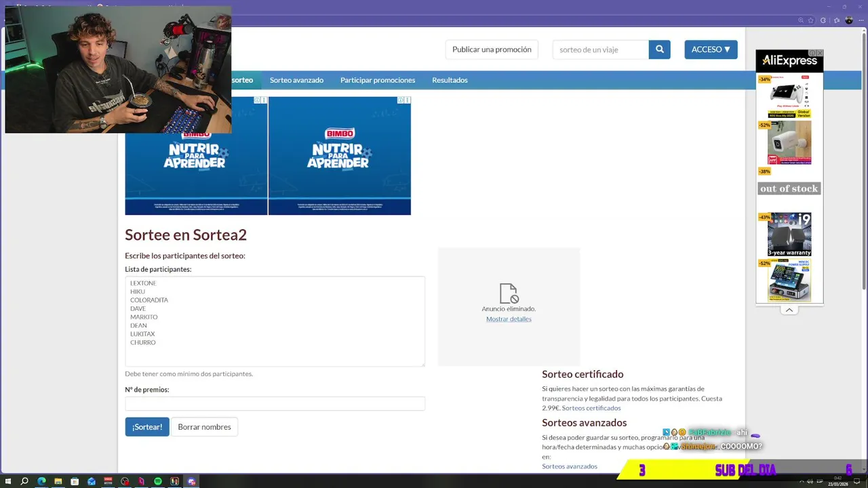Open the -34% handheld console ad item

tap(789, 96)
